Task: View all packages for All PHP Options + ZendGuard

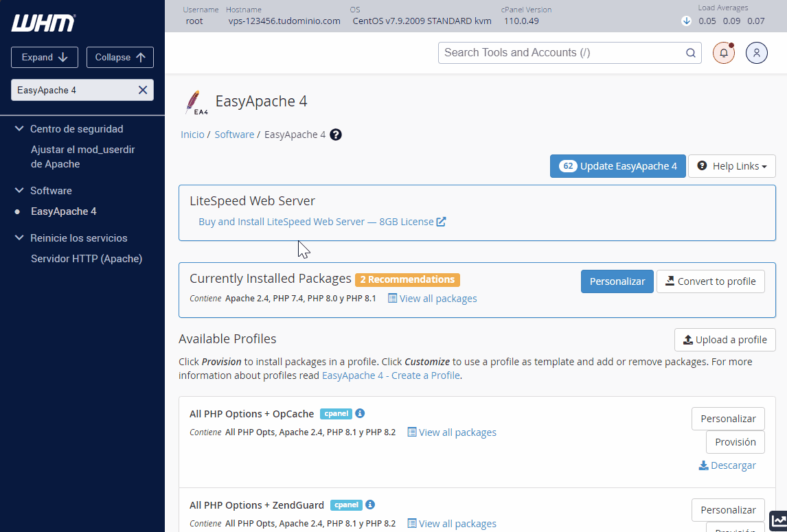Action: (x=452, y=524)
